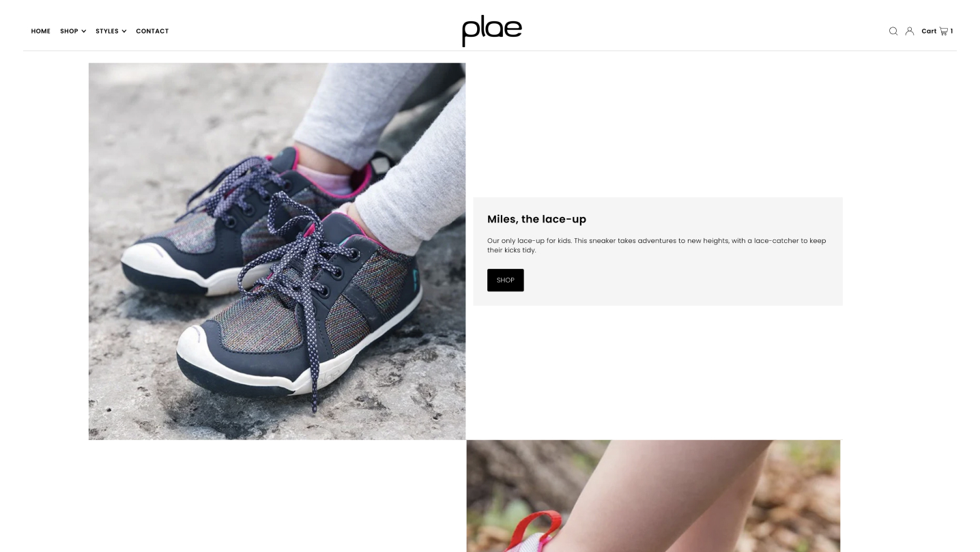Open the CONTACT page link
This screenshot has height=552, width=980.
pyautogui.click(x=152, y=31)
